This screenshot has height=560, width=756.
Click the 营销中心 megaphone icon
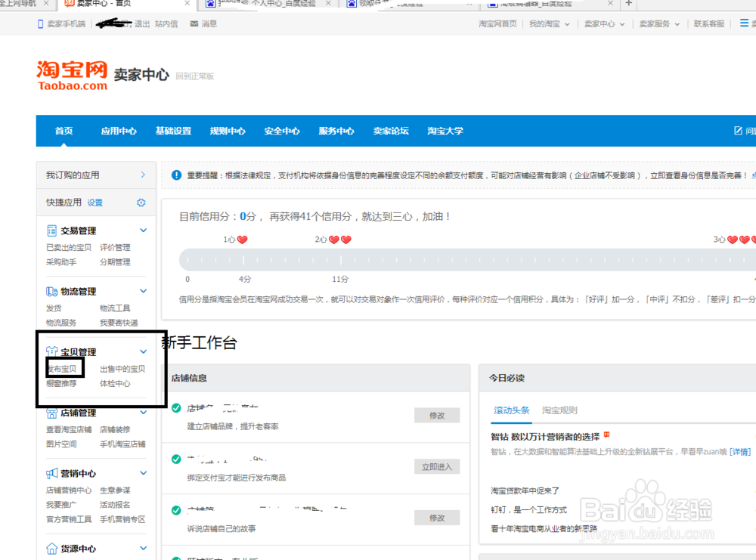point(51,473)
